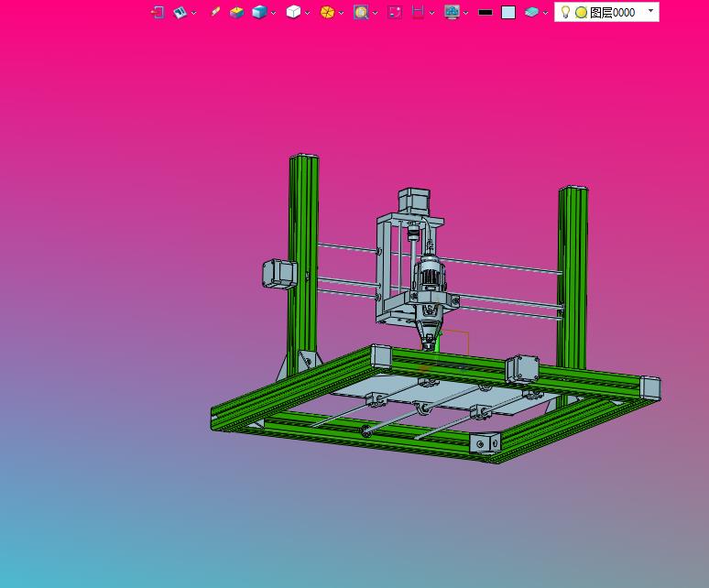Click the red H-shaped measure icon
709x588 pixels.
pyautogui.click(x=418, y=12)
